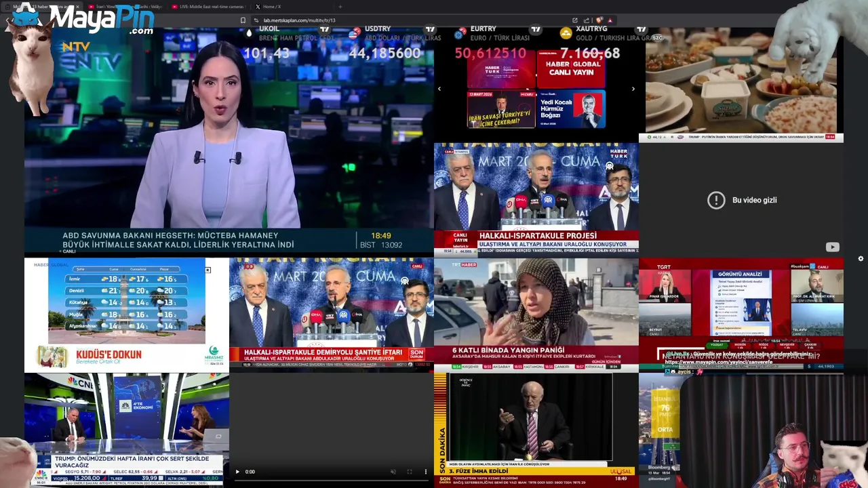
Task: Open the USDTRY dollar-lira ticker widget
Action: point(394,42)
